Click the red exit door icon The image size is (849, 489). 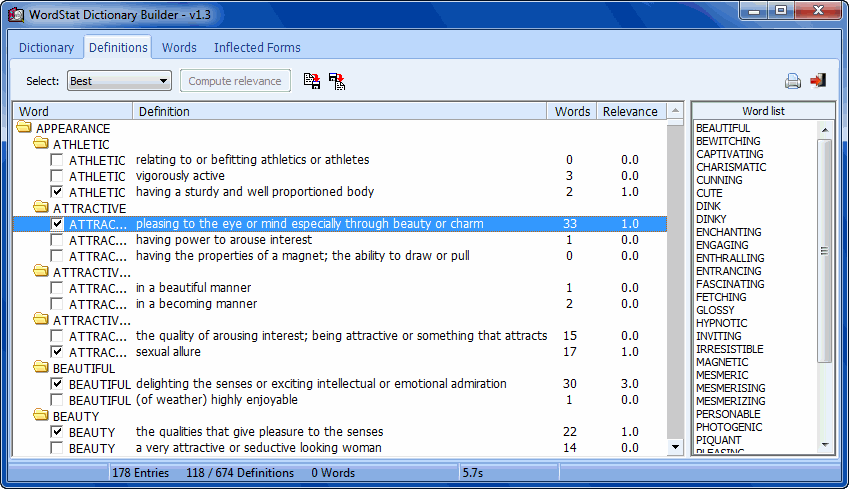pyautogui.click(x=818, y=81)
